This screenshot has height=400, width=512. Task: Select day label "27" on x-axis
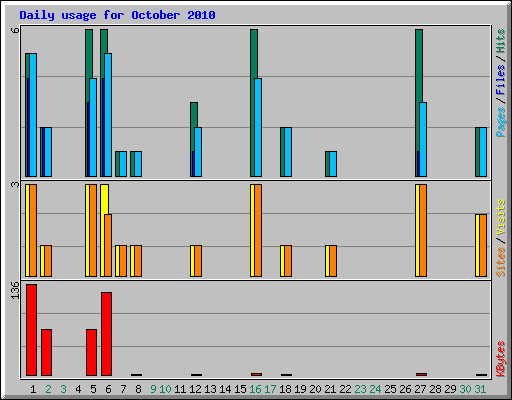point(420,389)
